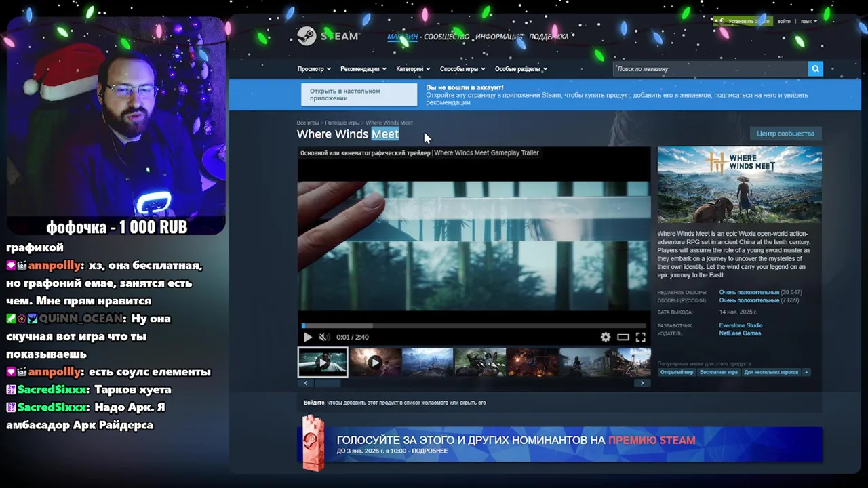Unmute the trailer via speaker icon

click(324, 337)
